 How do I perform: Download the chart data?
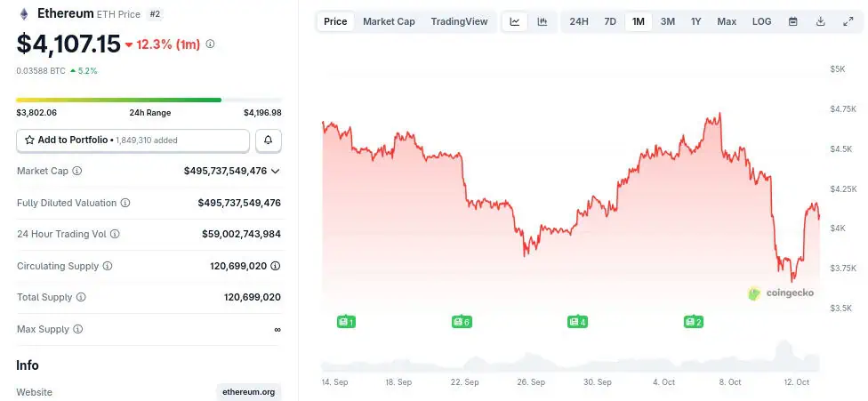pyautogui.click(x=820, y=21)
